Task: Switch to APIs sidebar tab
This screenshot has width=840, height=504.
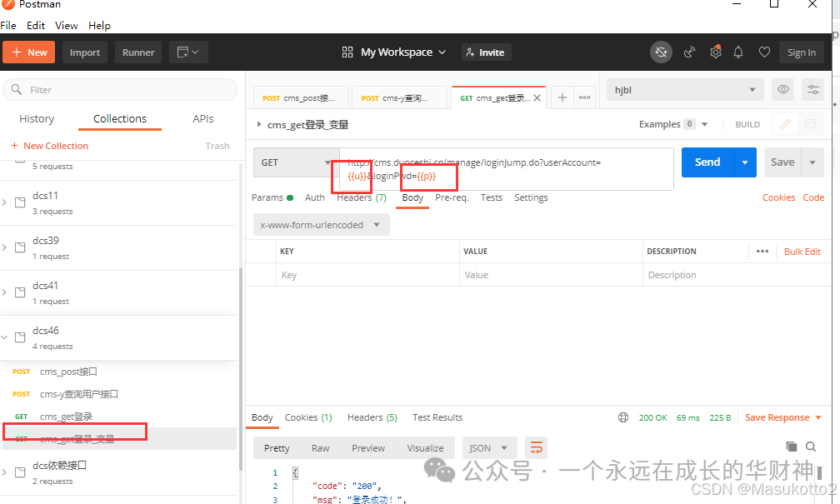Action: 203,119
